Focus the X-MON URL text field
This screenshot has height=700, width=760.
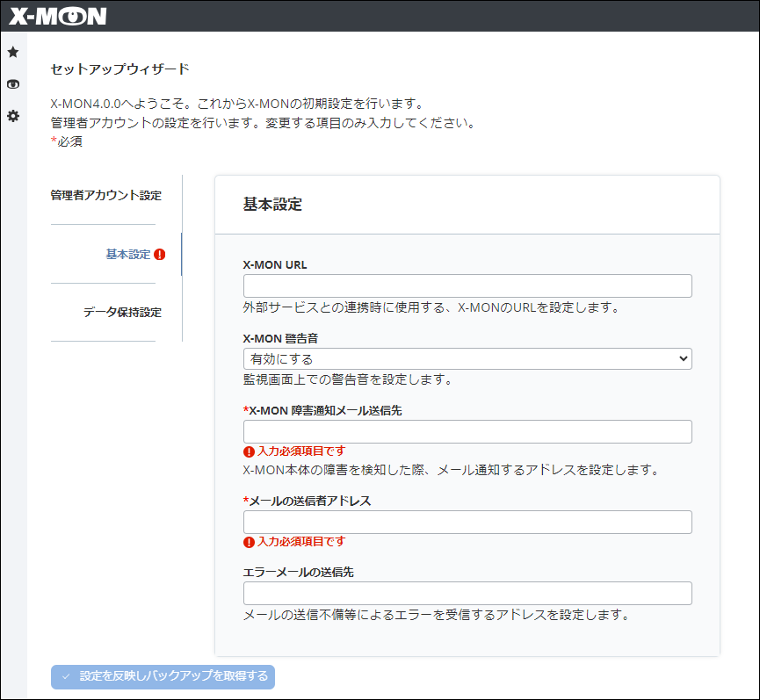click(x=467, y=286)
